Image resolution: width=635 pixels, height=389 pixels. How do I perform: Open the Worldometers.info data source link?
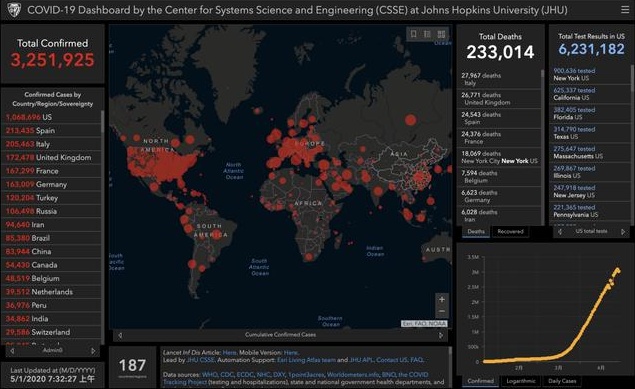click(x=352, y=375)
